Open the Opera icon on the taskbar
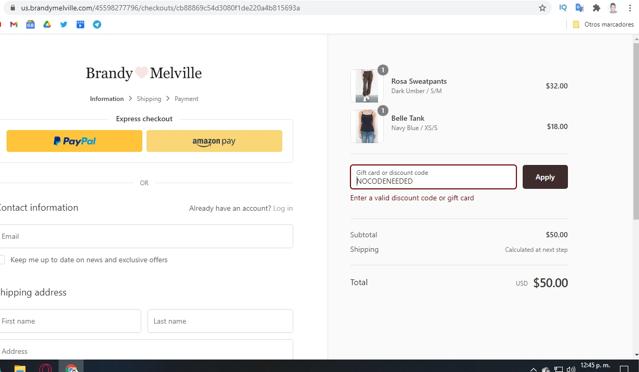The image size is (639, 372). [x=45, y=368]
